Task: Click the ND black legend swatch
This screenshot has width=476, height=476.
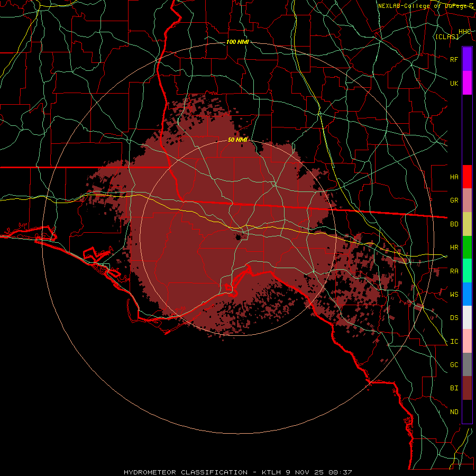Action: tap(467, 411)
